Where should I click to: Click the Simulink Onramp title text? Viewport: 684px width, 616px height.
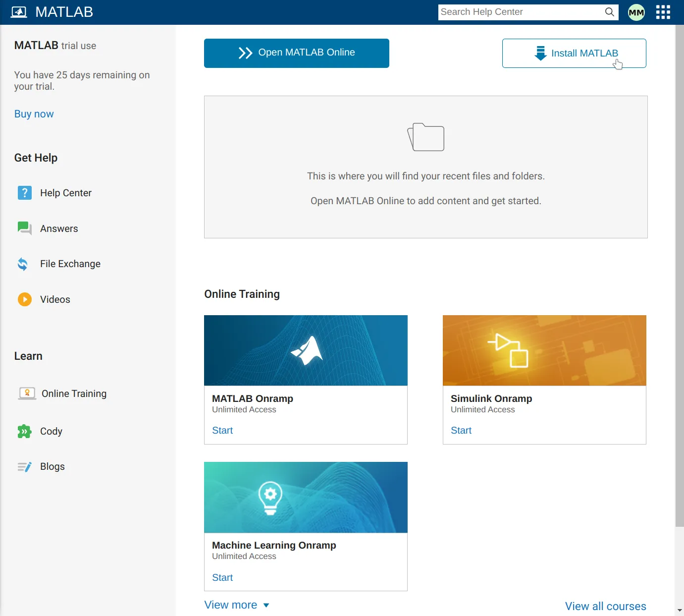coord(491,398)
